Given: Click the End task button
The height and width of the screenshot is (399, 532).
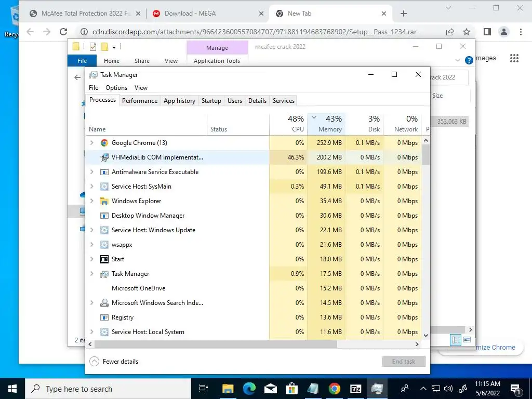Looking at the screenshot, I should click(x=404, y=362).
